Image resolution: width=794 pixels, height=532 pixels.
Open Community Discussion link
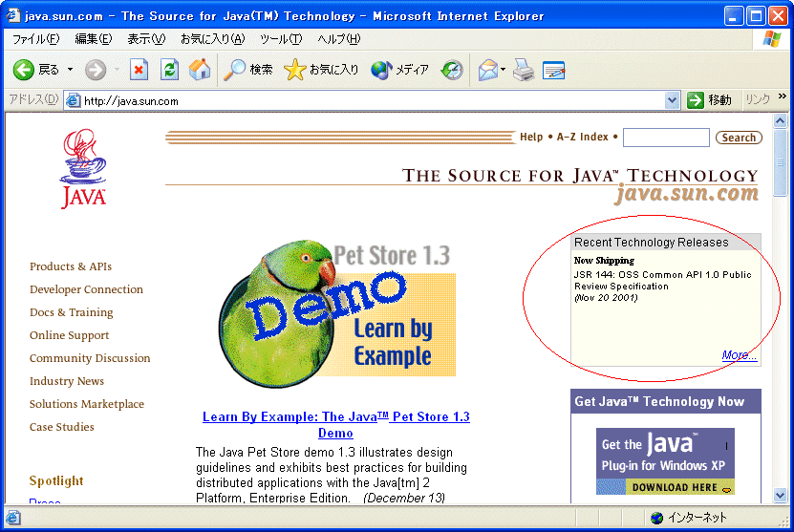[90, 358]
